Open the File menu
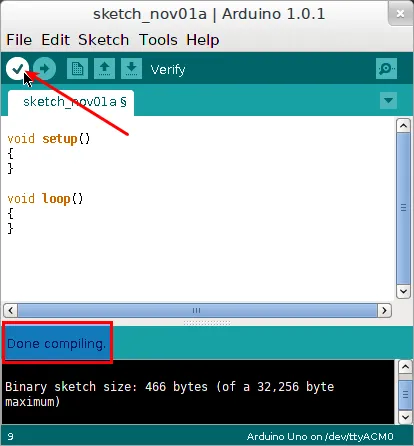 [19, 40]
